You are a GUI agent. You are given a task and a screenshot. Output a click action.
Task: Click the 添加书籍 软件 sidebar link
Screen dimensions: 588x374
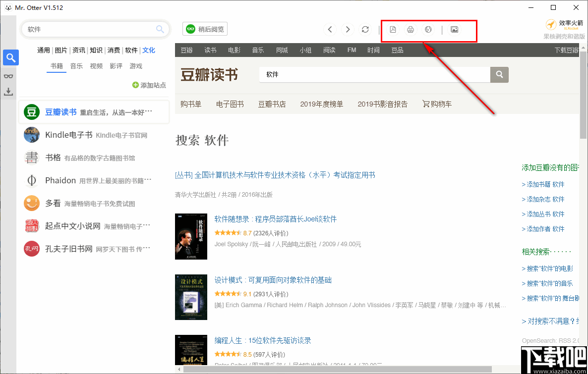tap(543, 184)
